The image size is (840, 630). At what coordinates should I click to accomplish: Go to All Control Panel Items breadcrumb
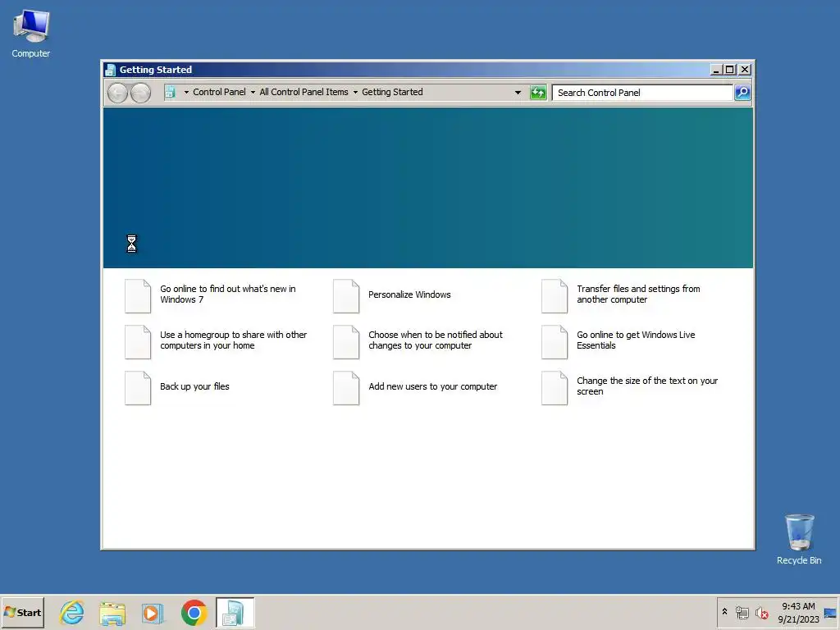[304, 92]
